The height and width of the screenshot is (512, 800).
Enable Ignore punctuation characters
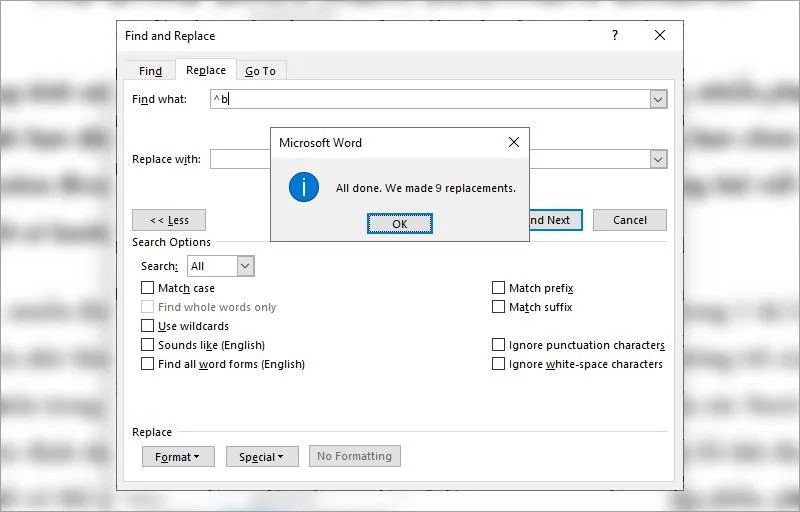(498, 345)
